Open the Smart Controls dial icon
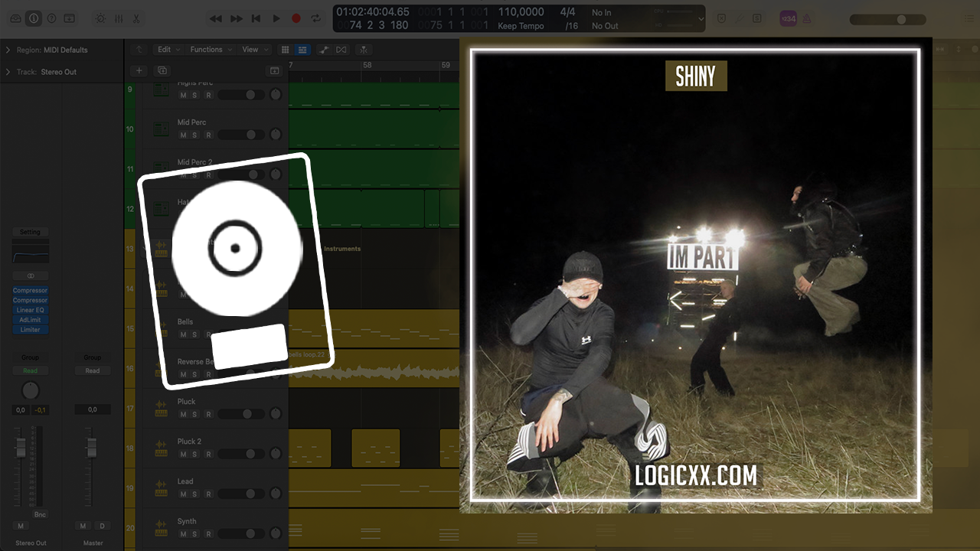Screen dimensions: 980x551 [101, 18]
